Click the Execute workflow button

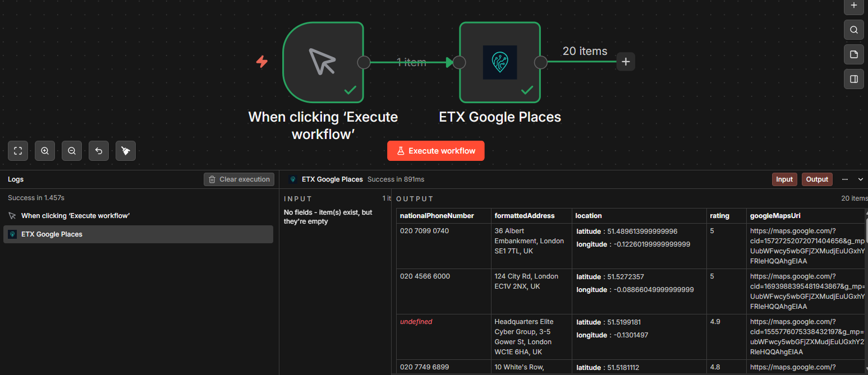point(436,151)
